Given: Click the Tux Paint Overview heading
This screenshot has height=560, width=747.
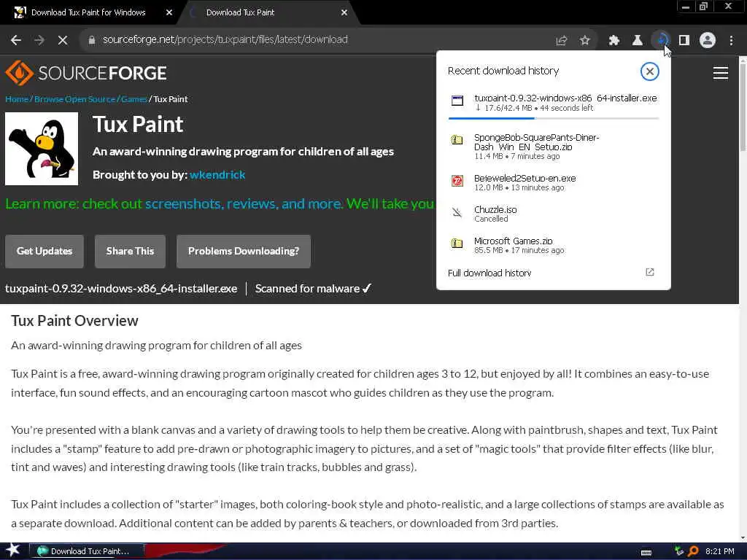Looking at the screenshot, I should [75, 321].
